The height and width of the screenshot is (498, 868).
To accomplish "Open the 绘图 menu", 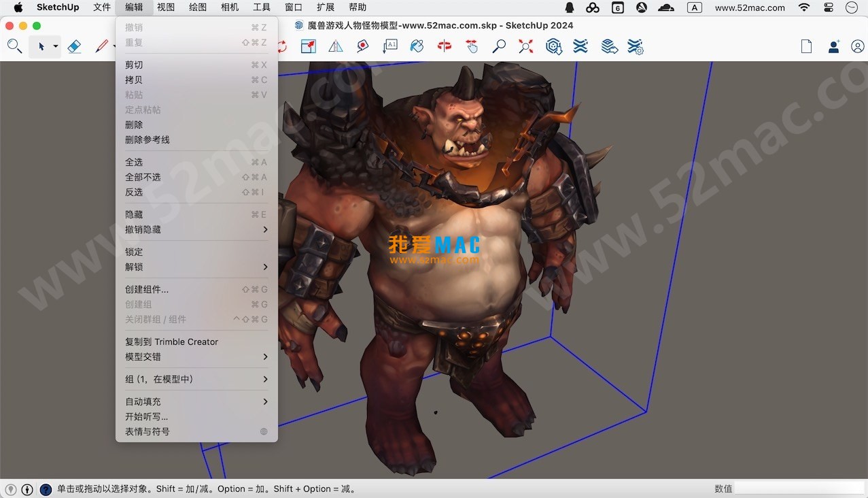I will point(198,7).
